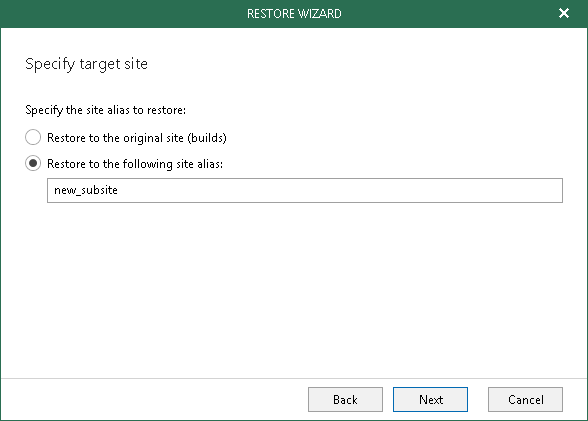
Task: Focus the site alias text field
Action: 305,190
